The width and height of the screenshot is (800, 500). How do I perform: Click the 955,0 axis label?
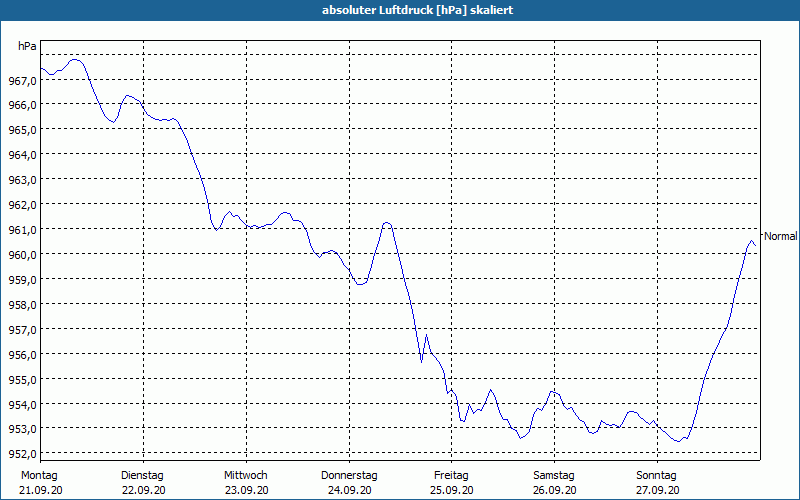[22, 380]
